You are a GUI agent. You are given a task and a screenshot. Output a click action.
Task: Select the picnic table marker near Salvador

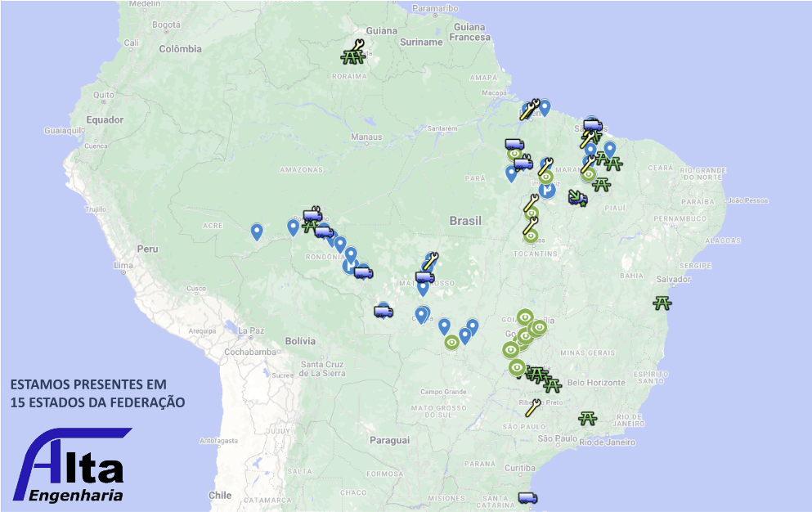pos(662,303)
